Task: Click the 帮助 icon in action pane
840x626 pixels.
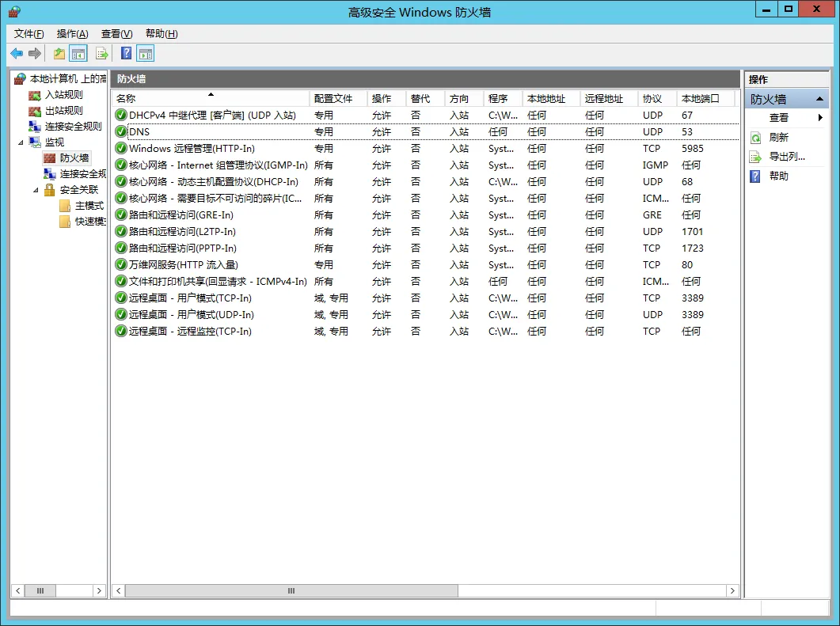Action: click(755, 176)
